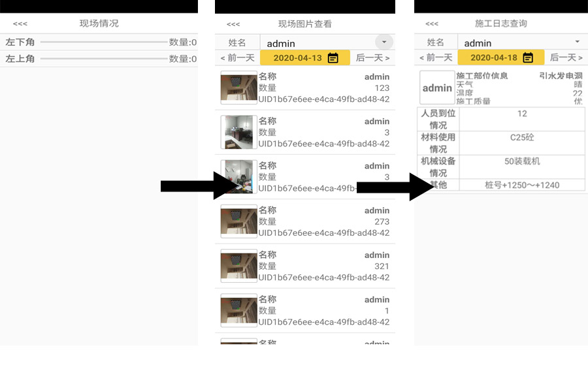Viewport: 588px width, 392px height.
Task: Open photo thumbnail for item with quantity 123
Action: click(238, 88)
